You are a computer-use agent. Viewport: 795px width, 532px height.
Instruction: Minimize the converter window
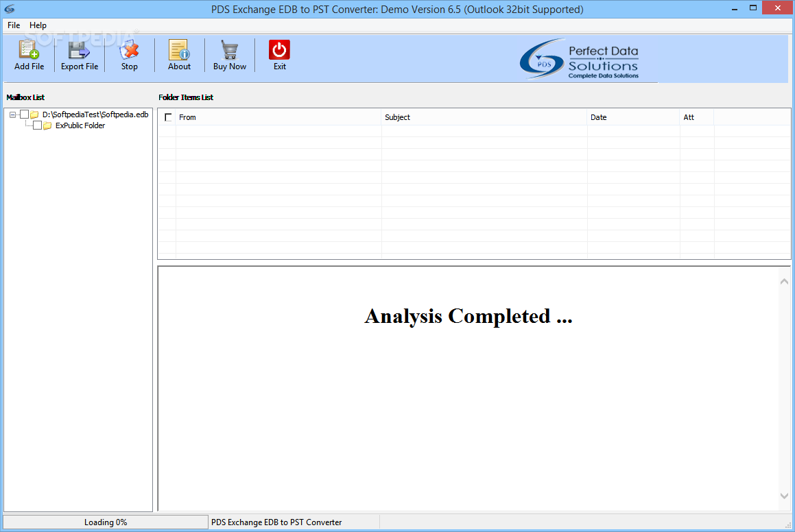(x=734, y=9)
